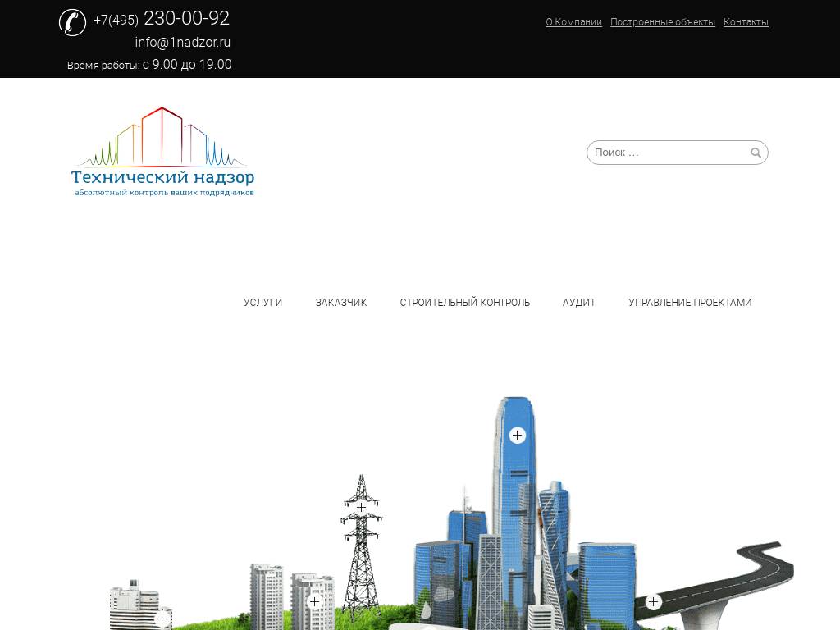
Task: Go to the Аудит section
Action: 579,303
